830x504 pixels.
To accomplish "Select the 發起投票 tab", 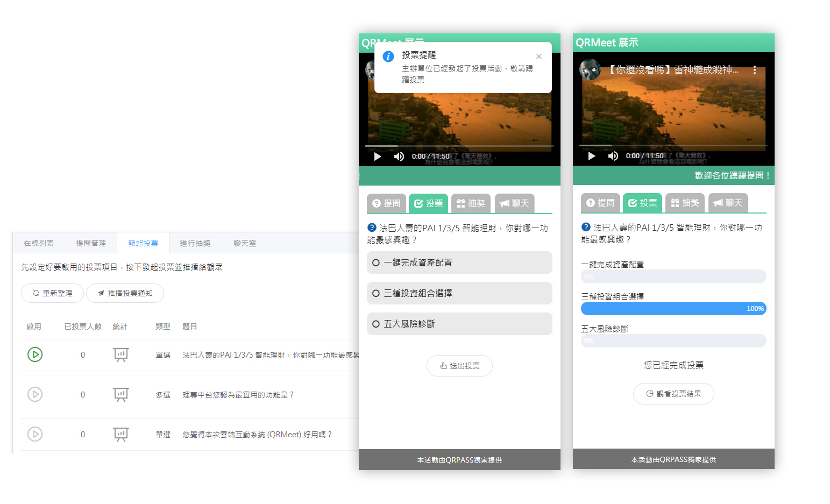I will point(143,243).
